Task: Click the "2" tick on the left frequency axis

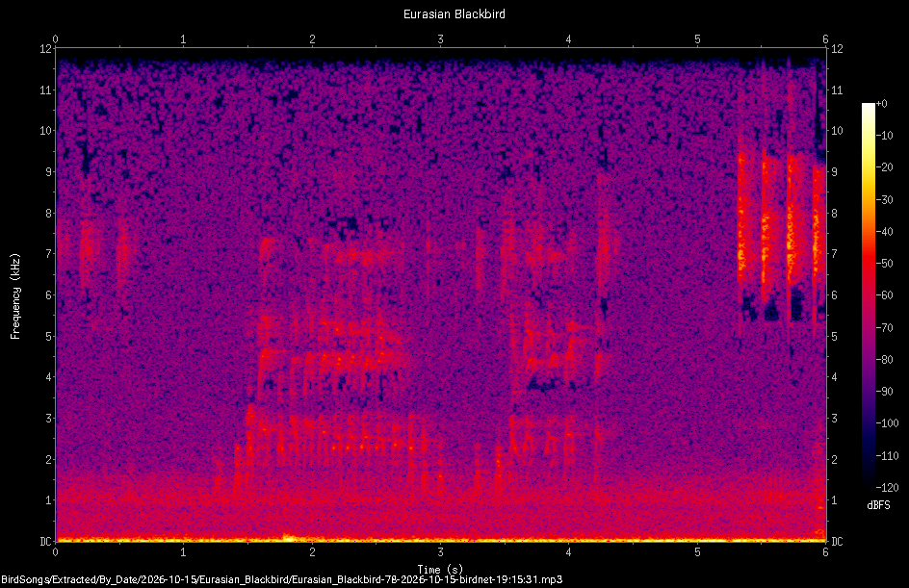Action: click(48, 459)
